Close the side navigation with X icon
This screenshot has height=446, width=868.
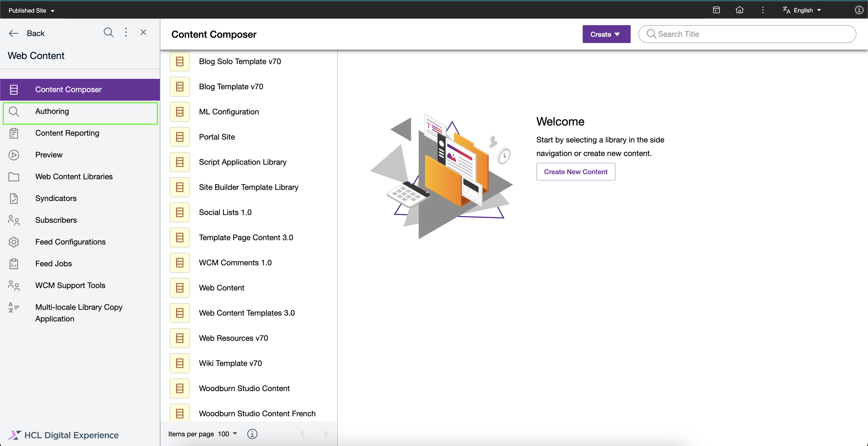pyautogui.click(x=143, y=33)
